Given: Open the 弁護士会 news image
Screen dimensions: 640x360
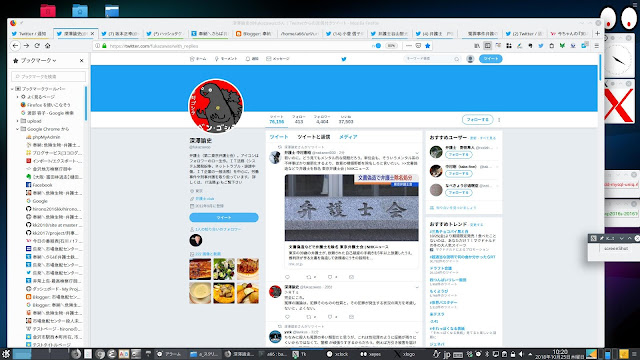Looking at the screenshot, I should pos(351,207).
